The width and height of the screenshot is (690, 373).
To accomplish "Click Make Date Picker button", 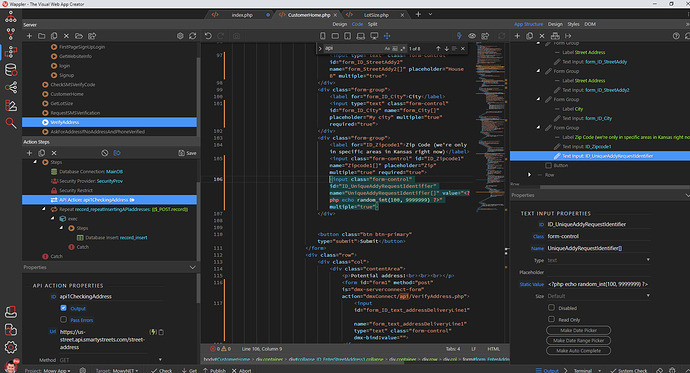I will pos(578,330).
